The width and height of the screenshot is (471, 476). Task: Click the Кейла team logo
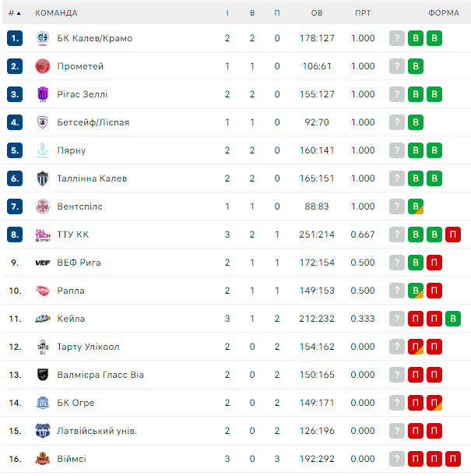tap(43, 319)
